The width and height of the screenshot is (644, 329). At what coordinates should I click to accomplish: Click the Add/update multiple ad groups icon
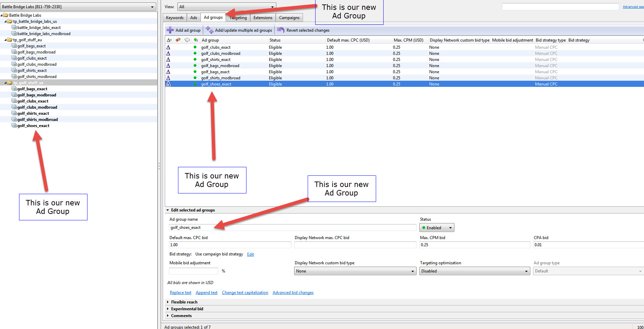pos(211,30)
